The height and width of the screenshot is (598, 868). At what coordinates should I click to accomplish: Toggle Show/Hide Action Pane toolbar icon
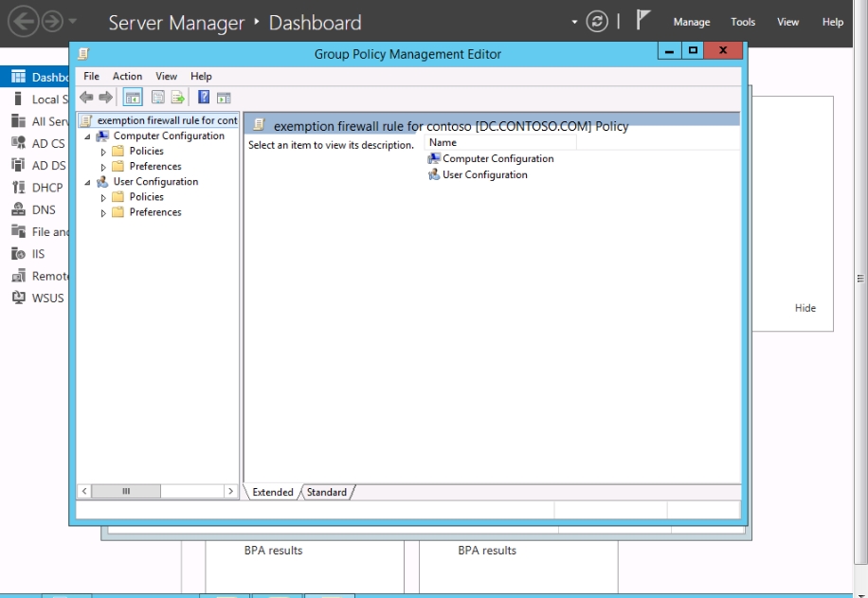(x=224, y=99)
